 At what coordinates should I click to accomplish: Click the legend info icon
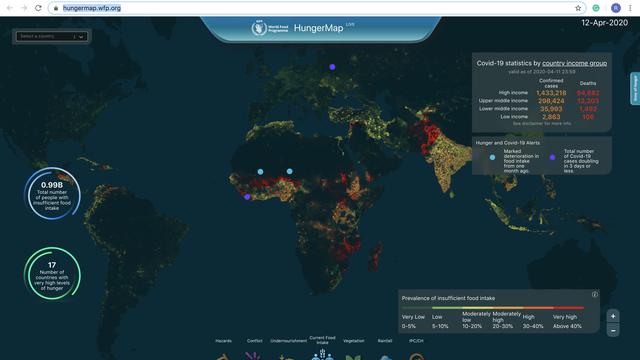595,294
